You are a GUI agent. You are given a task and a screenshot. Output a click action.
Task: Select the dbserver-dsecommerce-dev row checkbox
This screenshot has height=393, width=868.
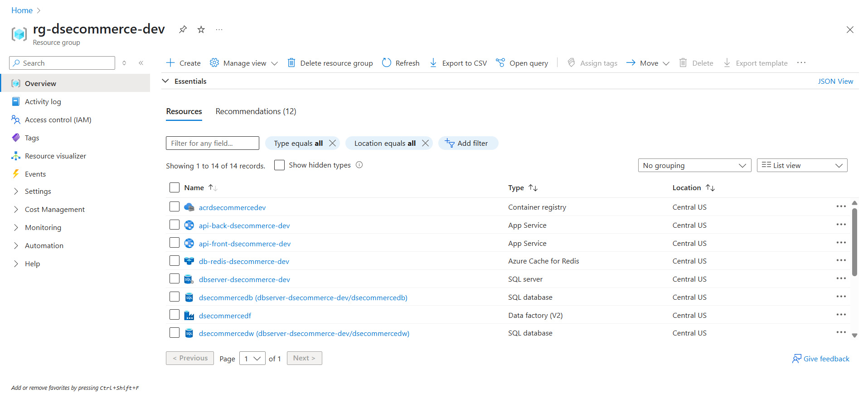click(x=175, y=278)
